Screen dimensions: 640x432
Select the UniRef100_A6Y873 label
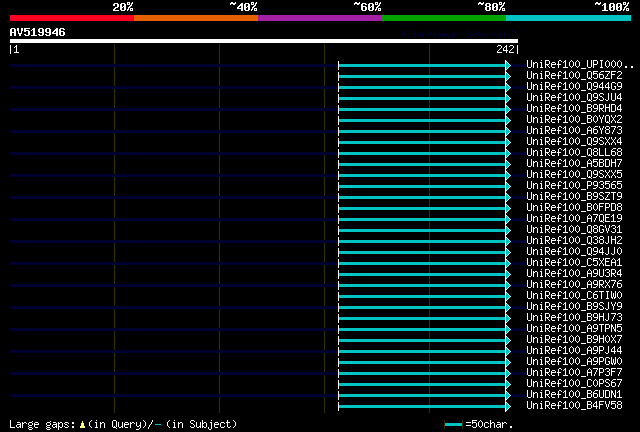coord(574,131)
